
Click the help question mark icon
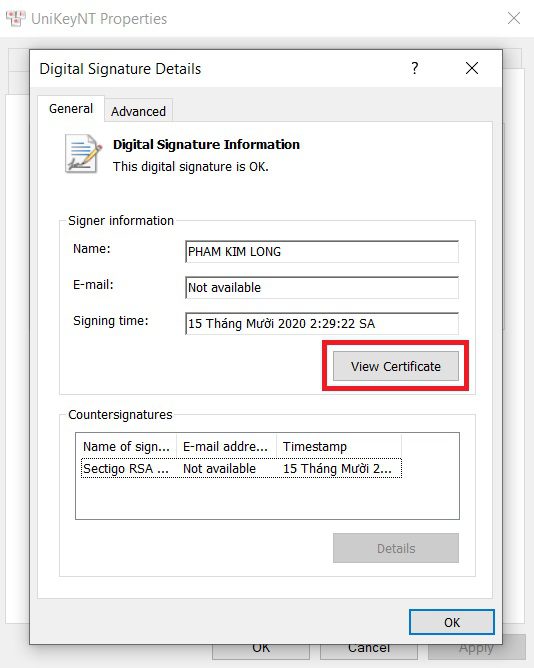(415, 68)
